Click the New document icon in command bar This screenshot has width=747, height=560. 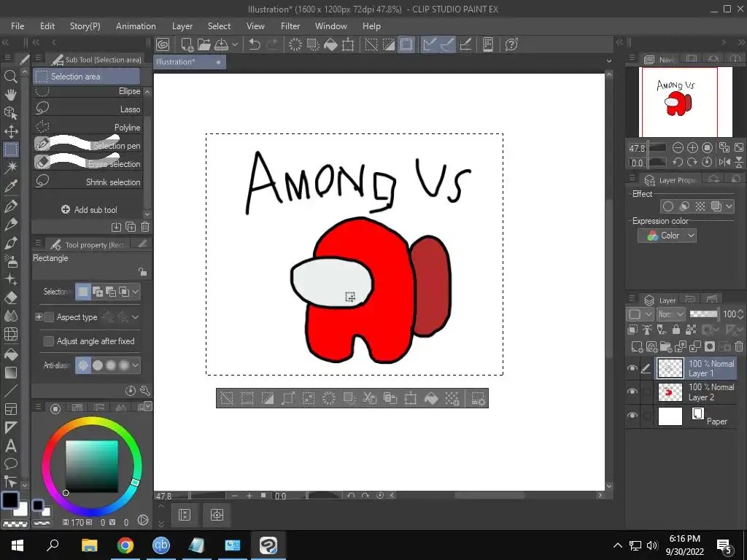click(187, 44)
